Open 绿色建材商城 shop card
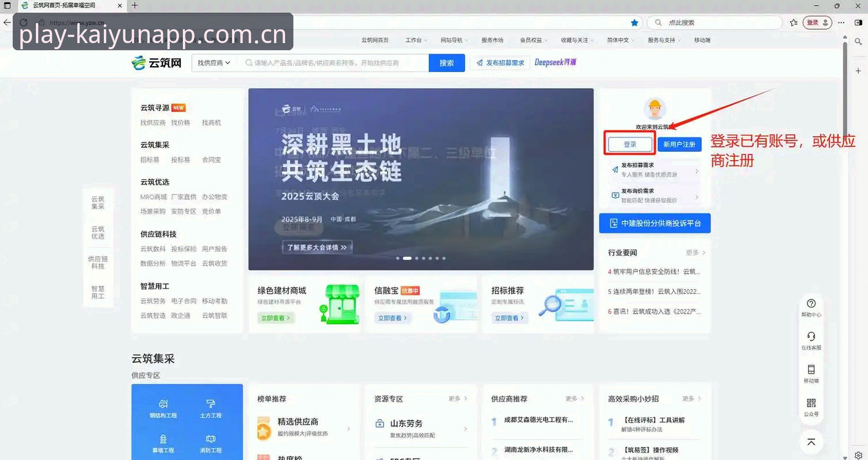The height and width of the screenshot is (460, 868). pos(306,304)
